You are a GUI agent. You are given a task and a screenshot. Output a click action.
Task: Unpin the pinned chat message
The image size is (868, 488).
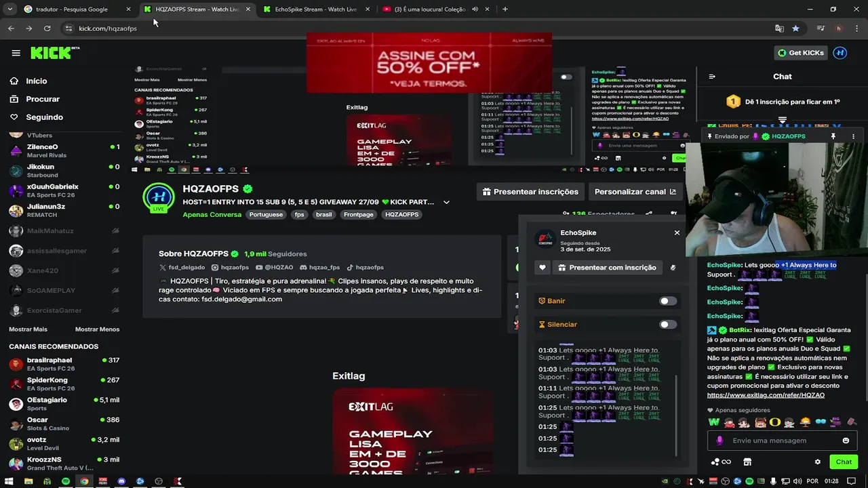833,136
